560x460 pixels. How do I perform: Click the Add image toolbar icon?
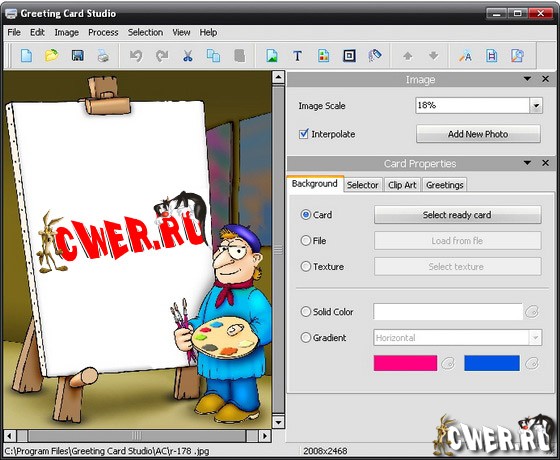(x=272, y=56)
